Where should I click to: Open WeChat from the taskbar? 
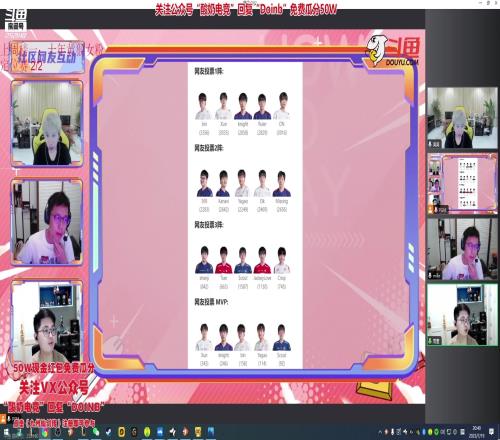pos(96,432)
